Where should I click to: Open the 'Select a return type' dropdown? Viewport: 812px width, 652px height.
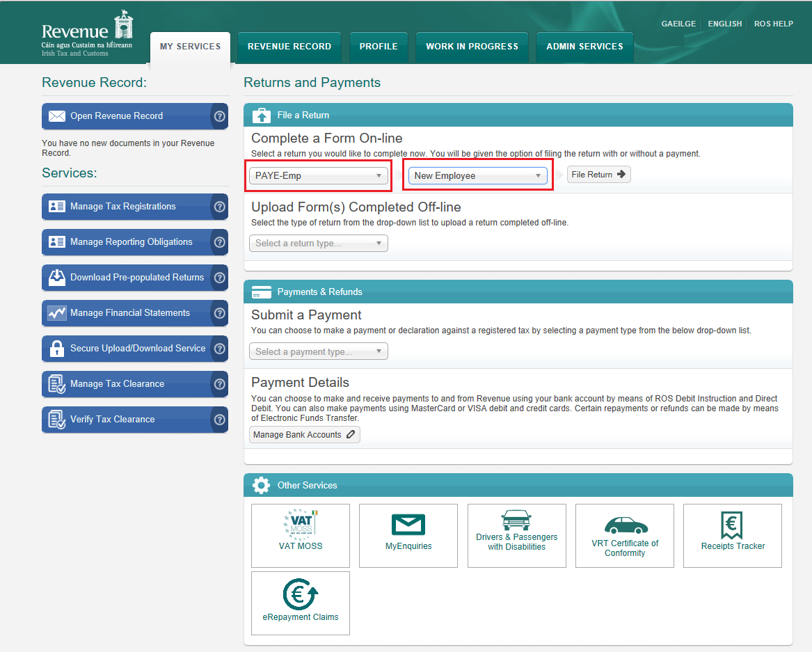click(x=319, y=244)
